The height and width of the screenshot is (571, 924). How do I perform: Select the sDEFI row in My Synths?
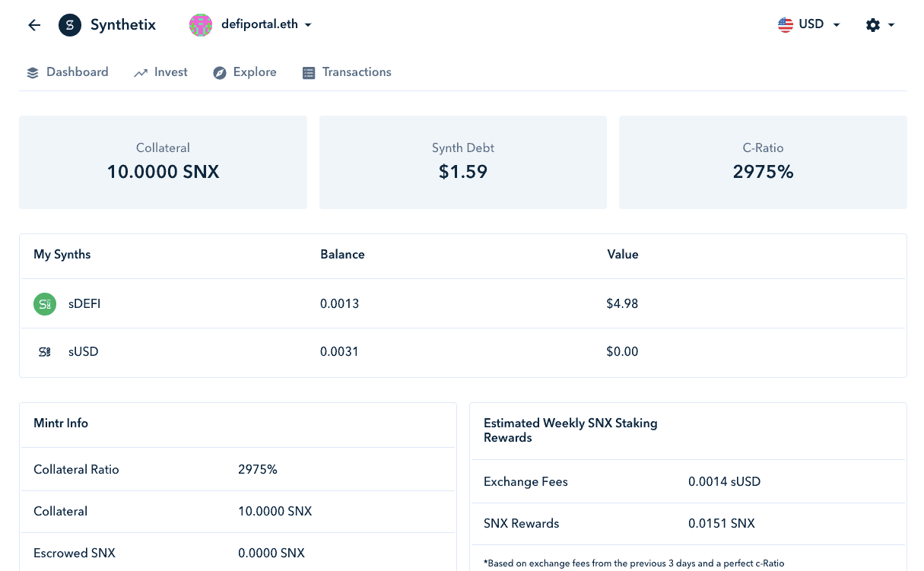tap(462, 304)
